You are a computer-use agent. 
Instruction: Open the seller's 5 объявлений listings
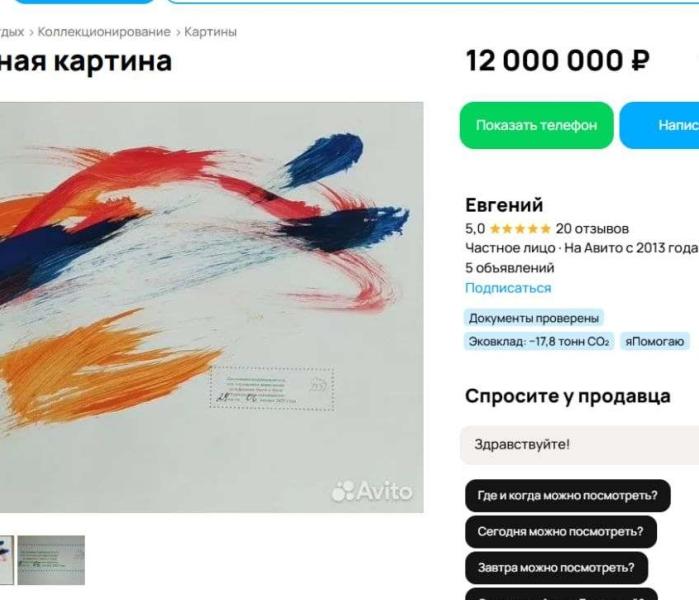click(x=510, y=268)
